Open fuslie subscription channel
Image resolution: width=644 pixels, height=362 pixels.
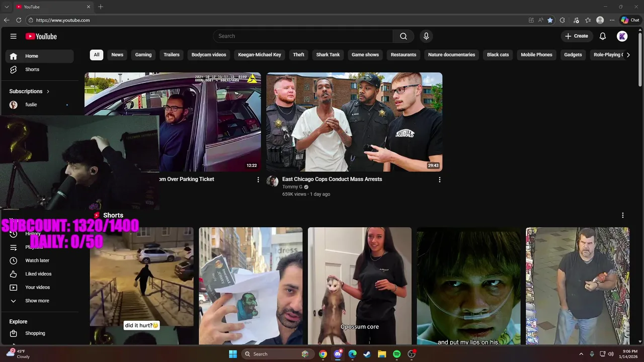tap(40, 105)
